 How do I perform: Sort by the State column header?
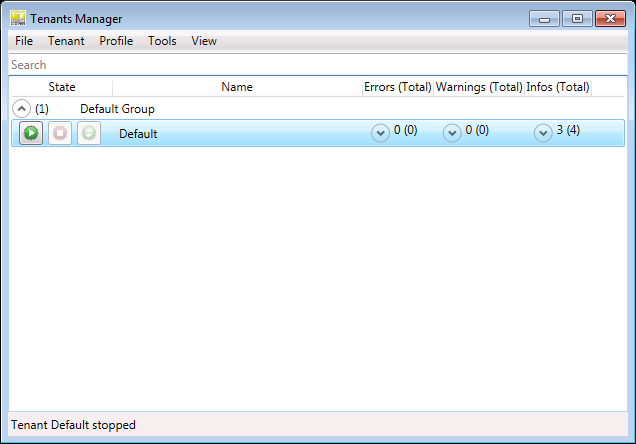(x=62, y=87)
